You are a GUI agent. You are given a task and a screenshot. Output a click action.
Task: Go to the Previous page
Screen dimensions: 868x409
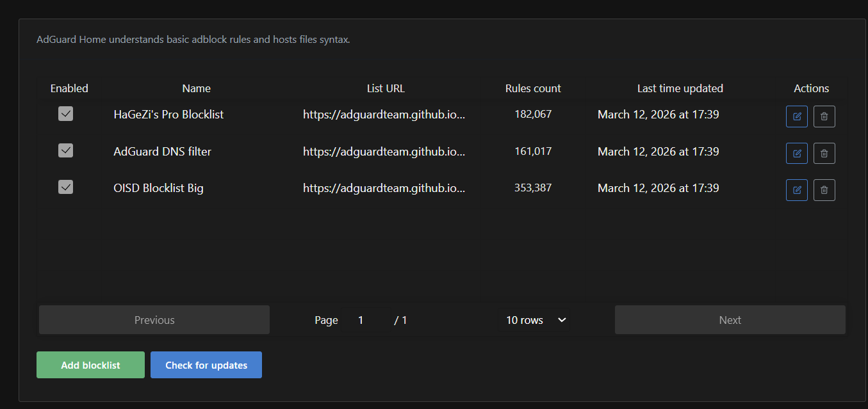point(154,320)
